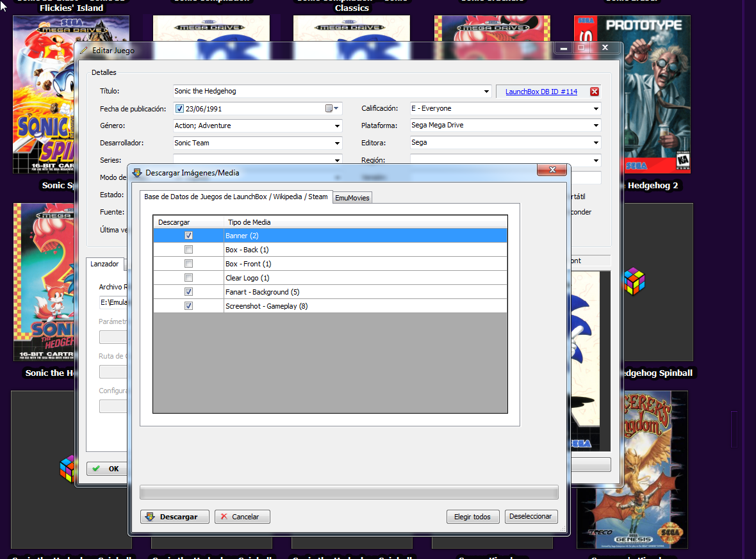
Task: Click the Classics game title label
Action: pyautogui.click(x=352, y=8)
